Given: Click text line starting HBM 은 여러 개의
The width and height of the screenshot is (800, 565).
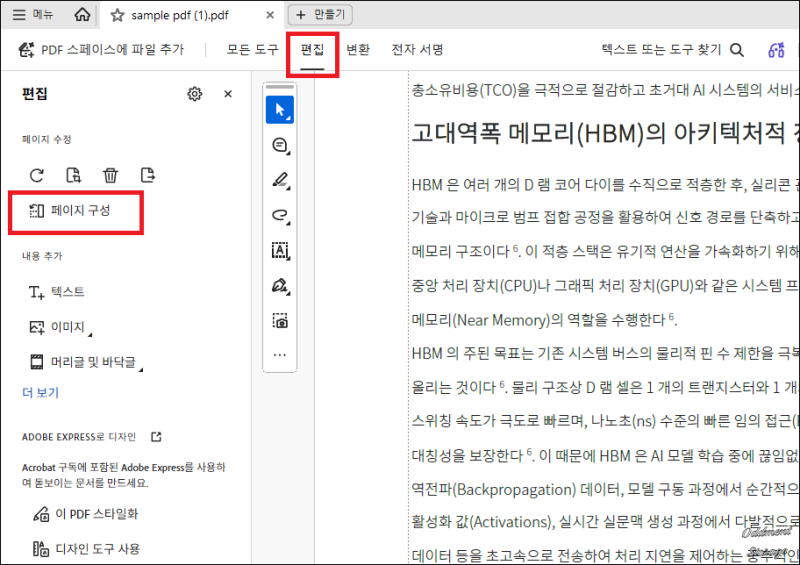Looking at the screenshot, I should point(605,185).
